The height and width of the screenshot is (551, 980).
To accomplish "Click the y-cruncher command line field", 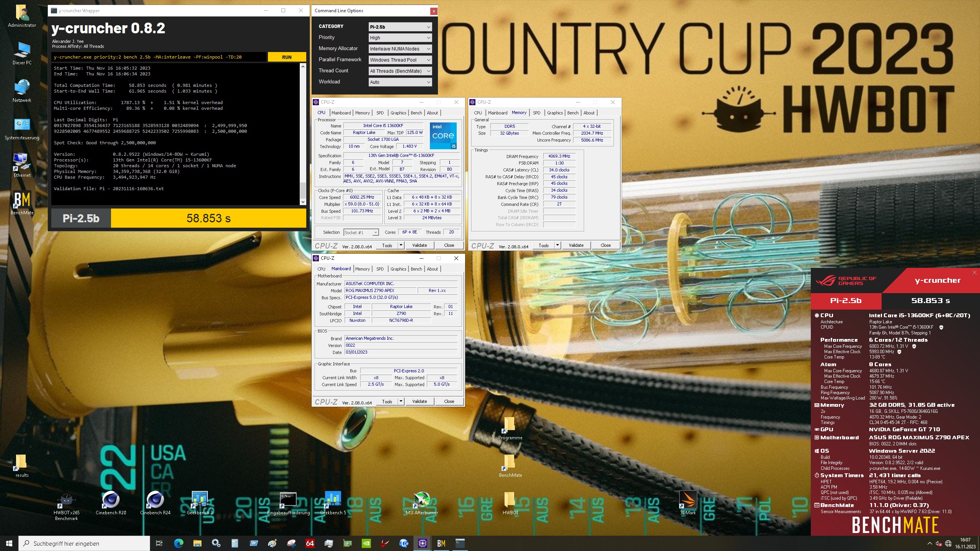I will pos(159,57).
